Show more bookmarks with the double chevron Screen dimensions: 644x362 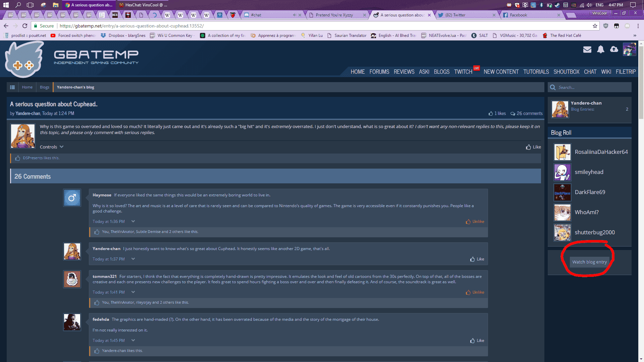pos(635,36)
